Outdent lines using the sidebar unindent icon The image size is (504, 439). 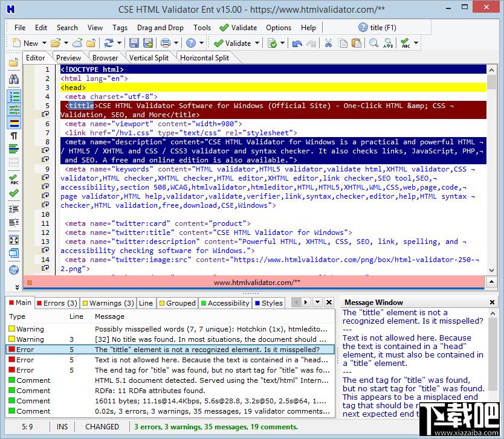(14, 222)
